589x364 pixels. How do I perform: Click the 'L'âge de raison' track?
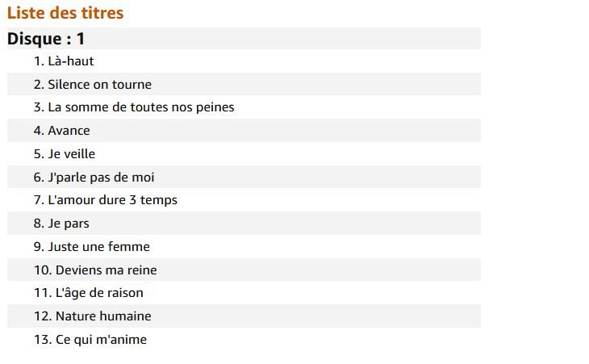[99, 293]
